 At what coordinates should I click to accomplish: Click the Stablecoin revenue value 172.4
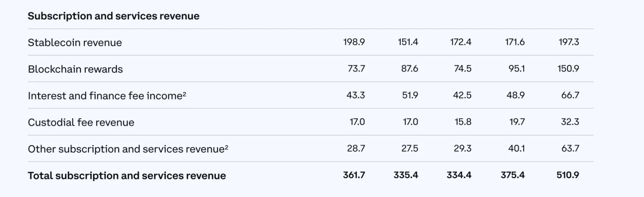tap(461, 42)
